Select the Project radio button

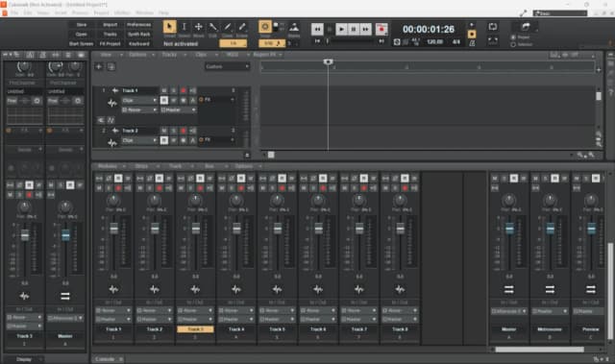click(x=513, y=37)
